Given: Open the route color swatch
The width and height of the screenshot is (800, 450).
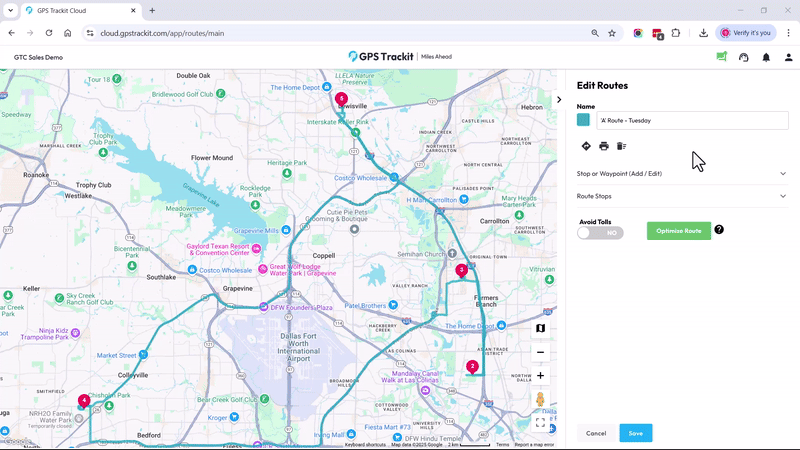Looking at the screenshot, I should point(583,120).
